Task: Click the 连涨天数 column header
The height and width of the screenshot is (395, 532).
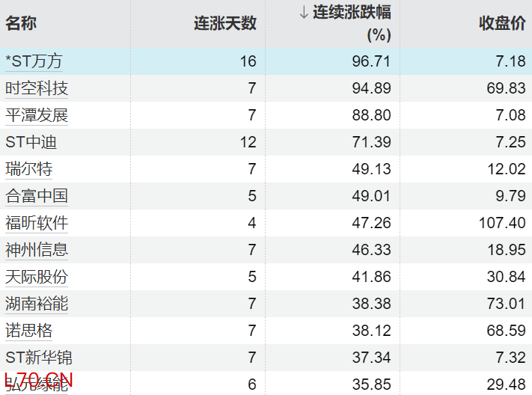Action: [x=224, y=23]
